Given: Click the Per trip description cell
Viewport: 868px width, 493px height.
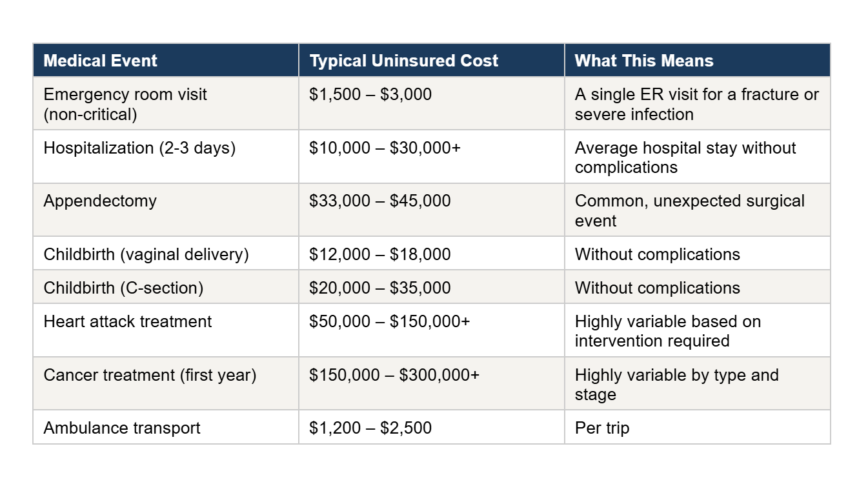Looking at the screenshot, I should point(698,427).
